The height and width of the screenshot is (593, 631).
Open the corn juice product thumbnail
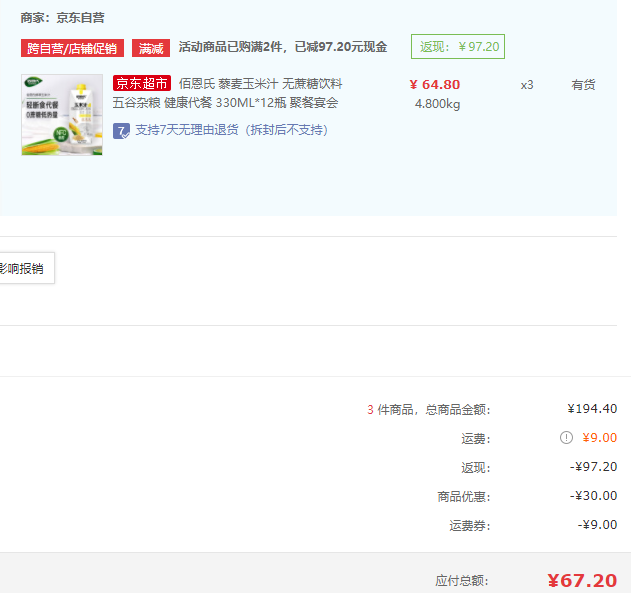[62, 115]
